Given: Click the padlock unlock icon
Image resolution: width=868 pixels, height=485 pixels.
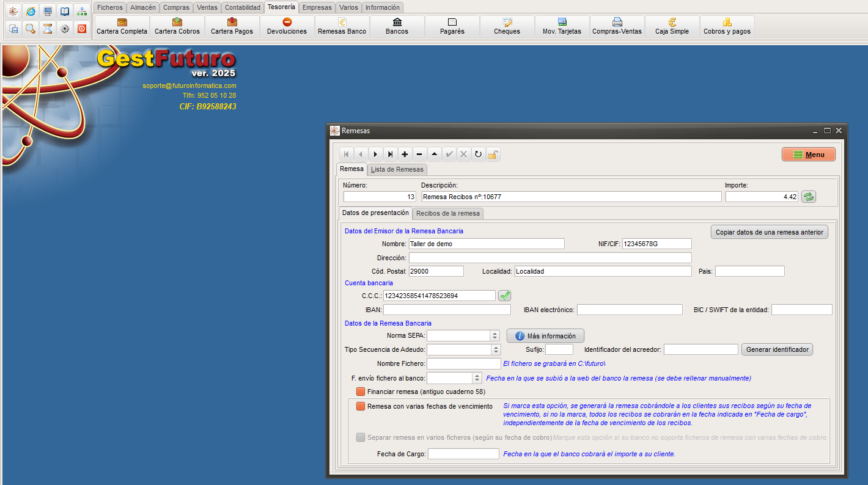Looking at the screenshot, I should point(493,155).
